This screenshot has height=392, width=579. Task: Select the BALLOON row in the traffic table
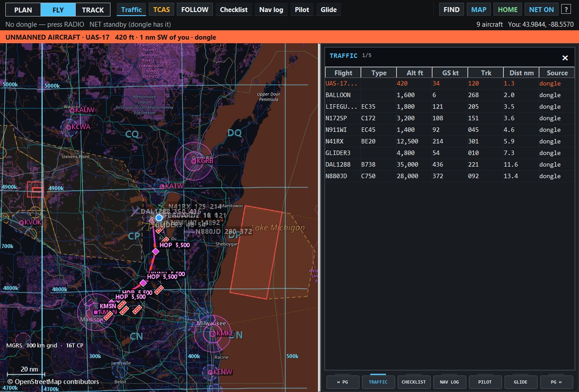450,95
